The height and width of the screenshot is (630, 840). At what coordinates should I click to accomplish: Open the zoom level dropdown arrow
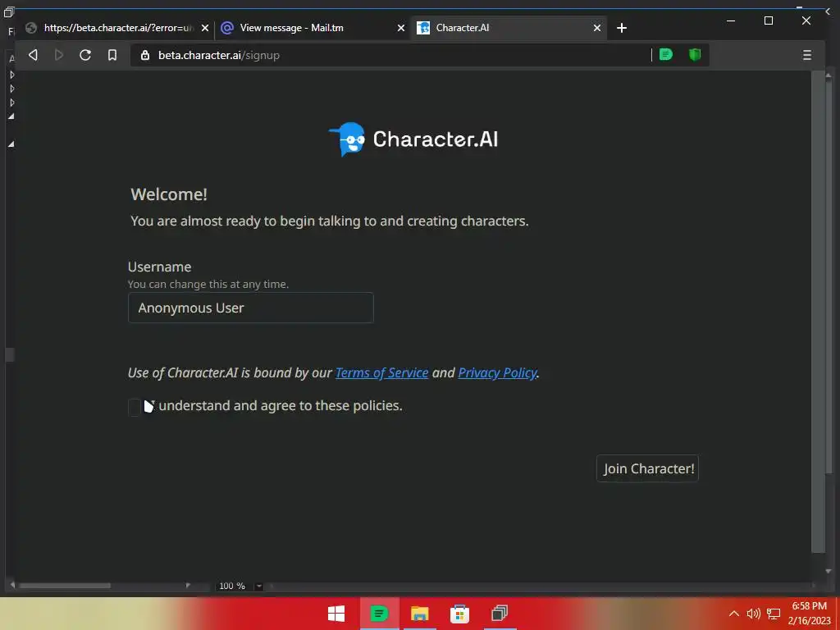(258, 586)
